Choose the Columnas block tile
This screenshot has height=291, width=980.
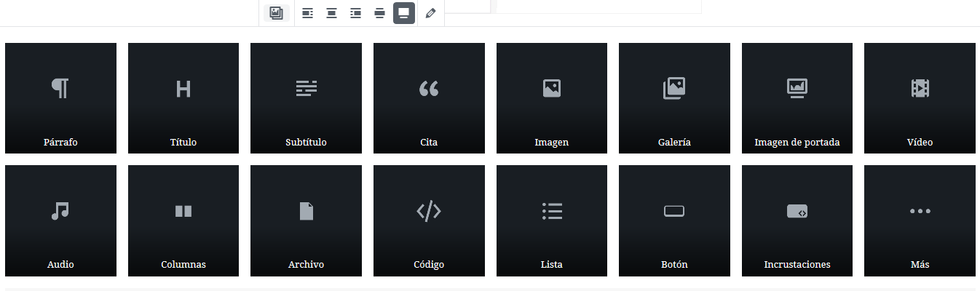point(183,220)
